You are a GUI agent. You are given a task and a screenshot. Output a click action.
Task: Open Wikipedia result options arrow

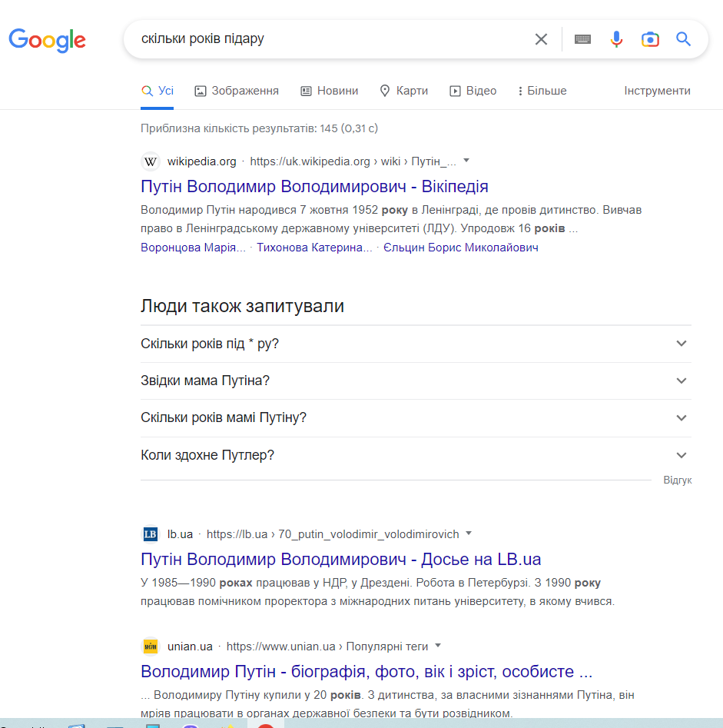tap(466, 161)
